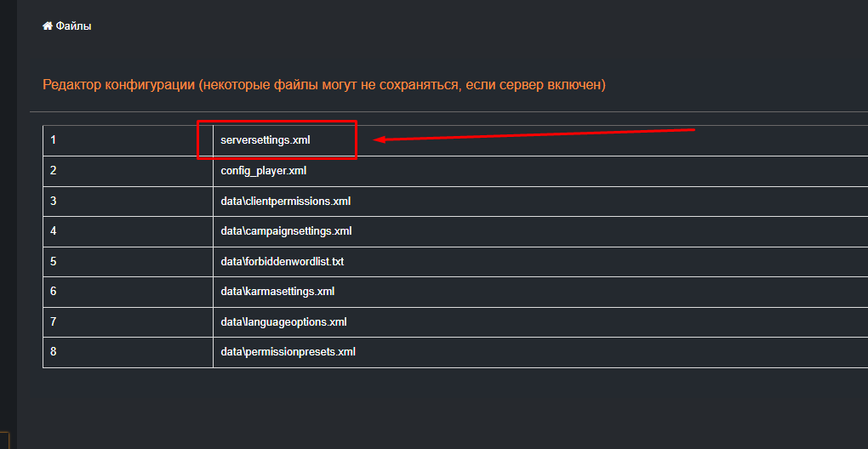
Task: Open data\campaignsettings.xml for editing
Action: (286, 231)
